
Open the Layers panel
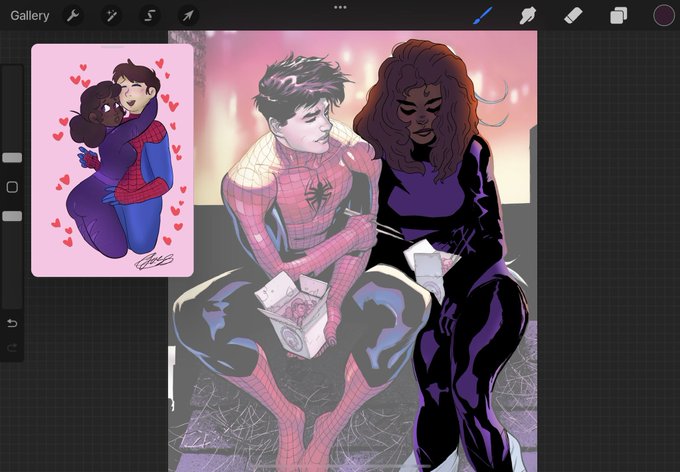pyautogui.click(x=618, y=16)
